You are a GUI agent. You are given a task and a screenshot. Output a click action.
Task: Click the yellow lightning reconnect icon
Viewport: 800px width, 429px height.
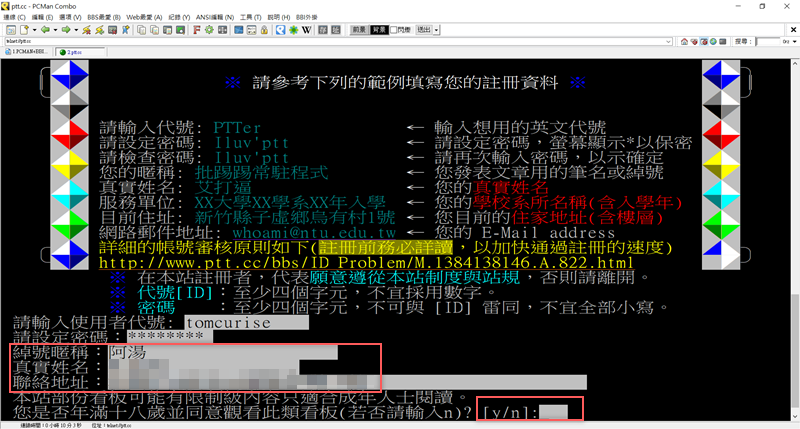pos(99,30)
